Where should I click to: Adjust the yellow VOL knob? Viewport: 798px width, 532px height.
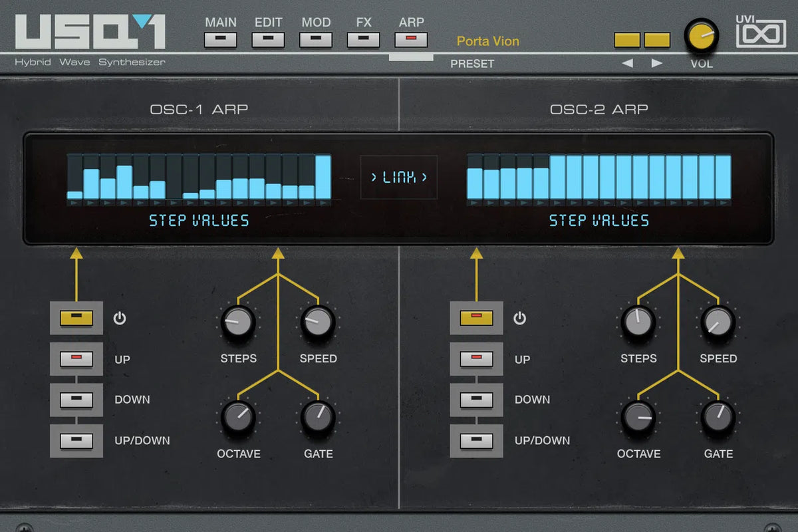click(x=702, y=36)
